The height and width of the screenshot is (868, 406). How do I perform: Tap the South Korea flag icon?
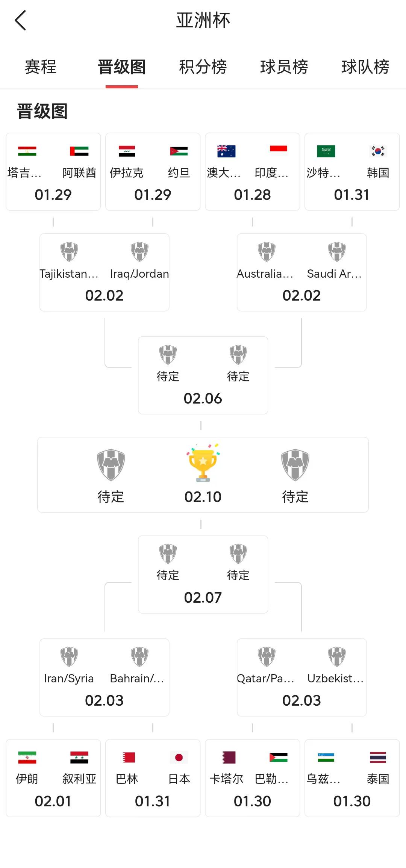coord(378,151)
